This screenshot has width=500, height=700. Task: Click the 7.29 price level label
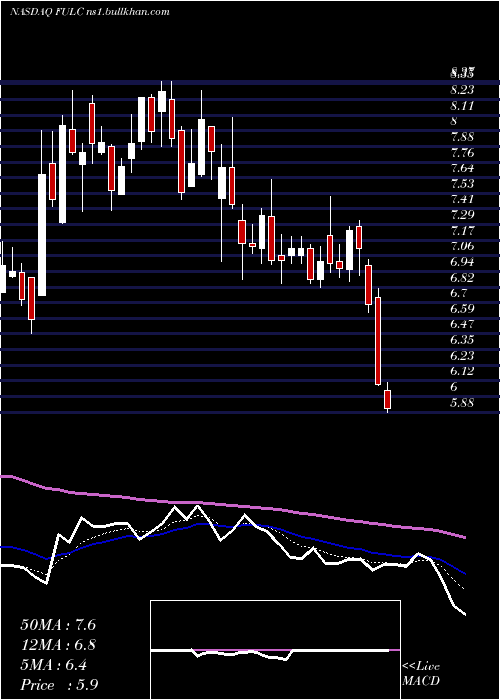tap(462, 215)
